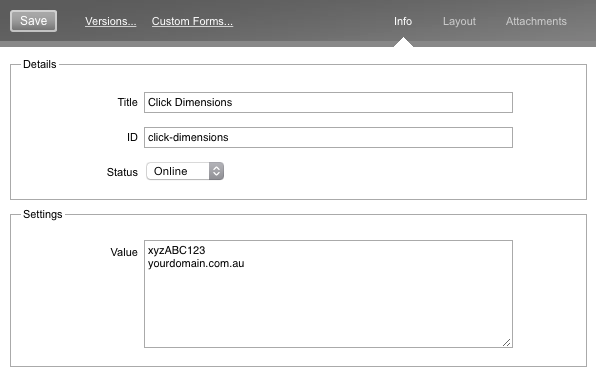Image resolution: width=596 pixels, height=380 pixels.
Task: Click the Details section legend
Action: pos(40,64)
